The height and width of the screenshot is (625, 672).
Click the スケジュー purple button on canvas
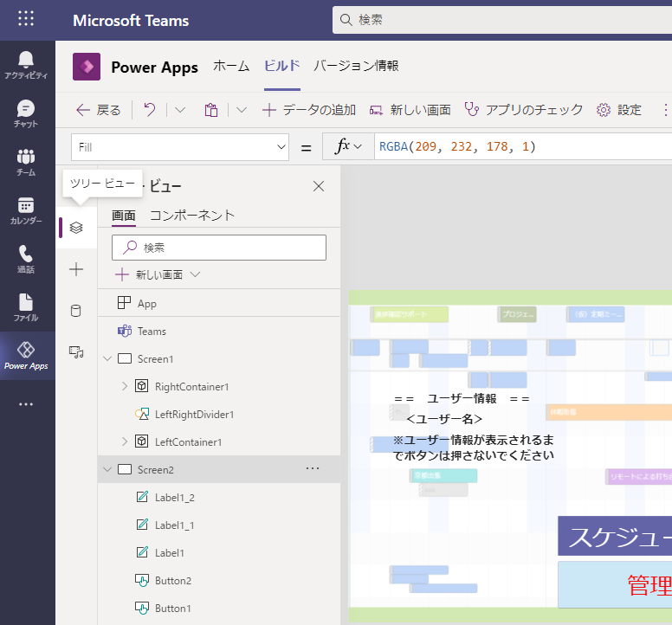615,536
